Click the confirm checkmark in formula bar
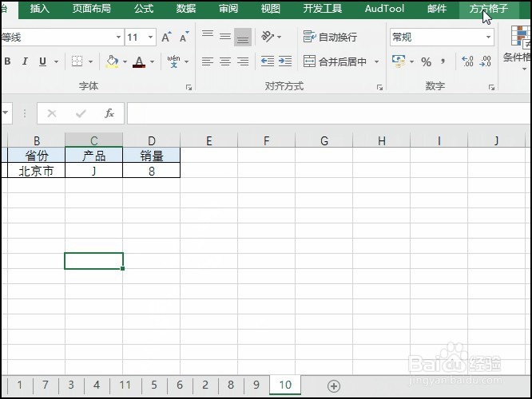Screen dimensions: 532x399 click(81, 113)
